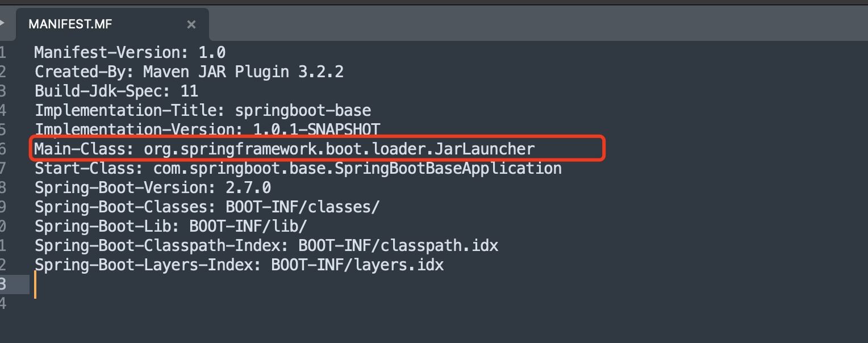Click on the Build-Jdk-Spec: 11 line
Screen dimensions: 868x343
[x=116, y=91]
